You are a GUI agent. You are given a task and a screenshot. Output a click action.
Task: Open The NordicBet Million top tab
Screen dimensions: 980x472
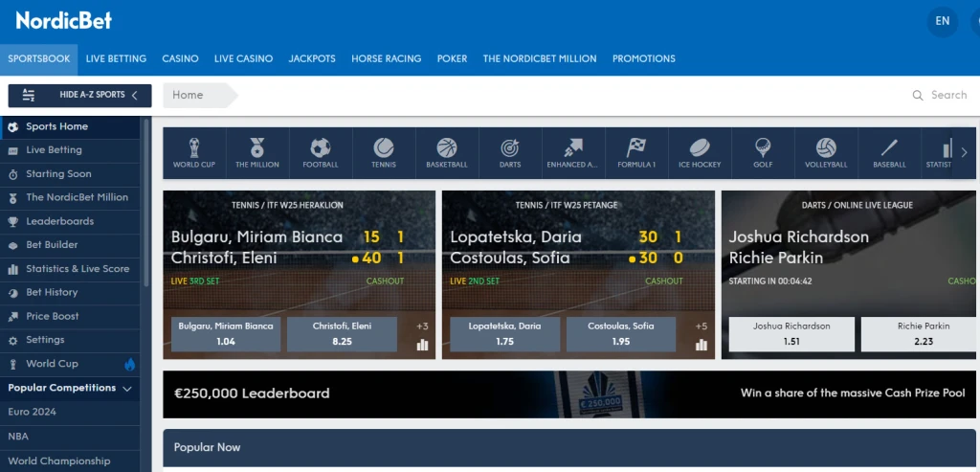540,58
